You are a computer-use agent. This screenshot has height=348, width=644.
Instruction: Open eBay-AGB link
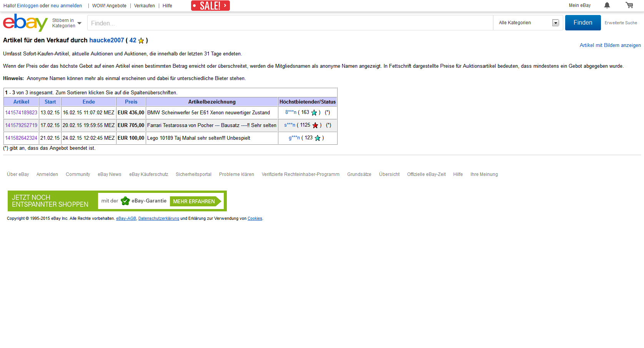pos(126,219)
